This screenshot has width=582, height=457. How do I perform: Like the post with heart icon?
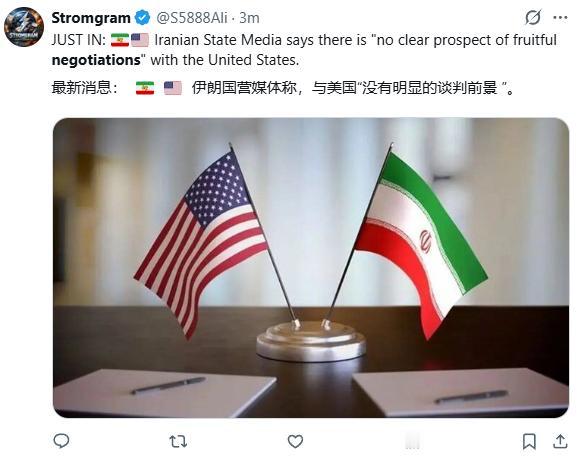click(295, 441)
